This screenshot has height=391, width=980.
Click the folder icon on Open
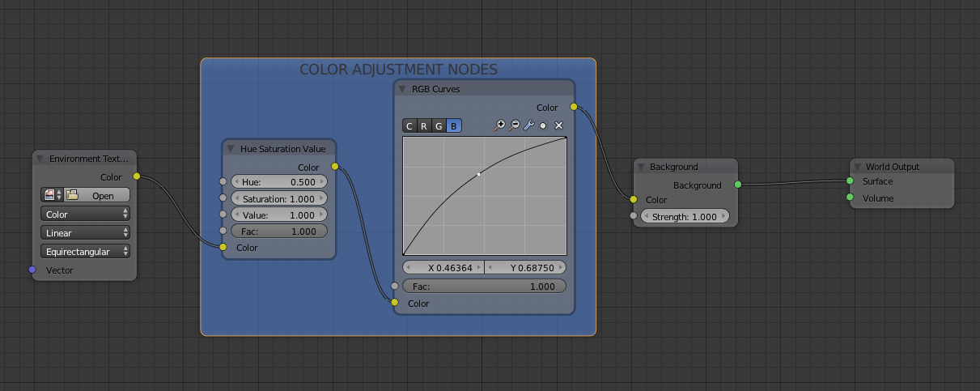(73, 195)
